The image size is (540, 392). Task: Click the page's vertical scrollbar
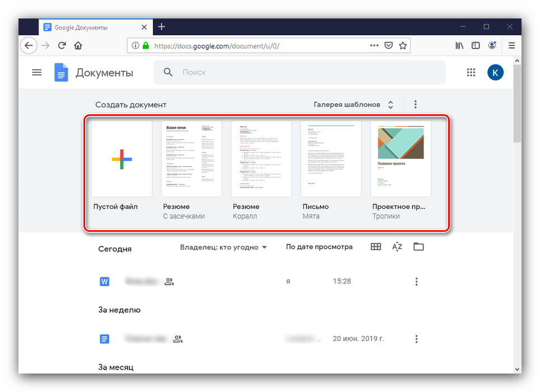click(517, 112)
